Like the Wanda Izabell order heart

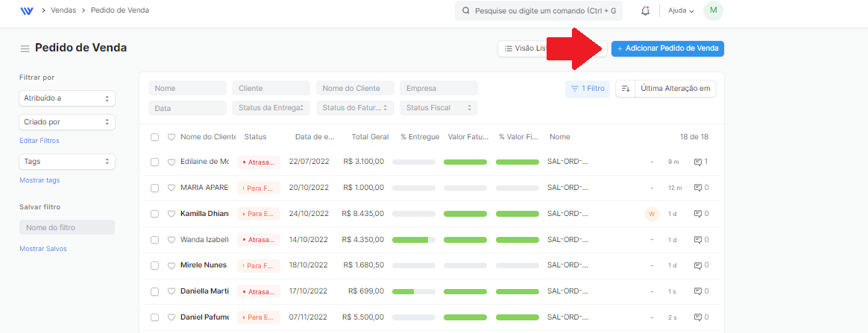[171, 240]
